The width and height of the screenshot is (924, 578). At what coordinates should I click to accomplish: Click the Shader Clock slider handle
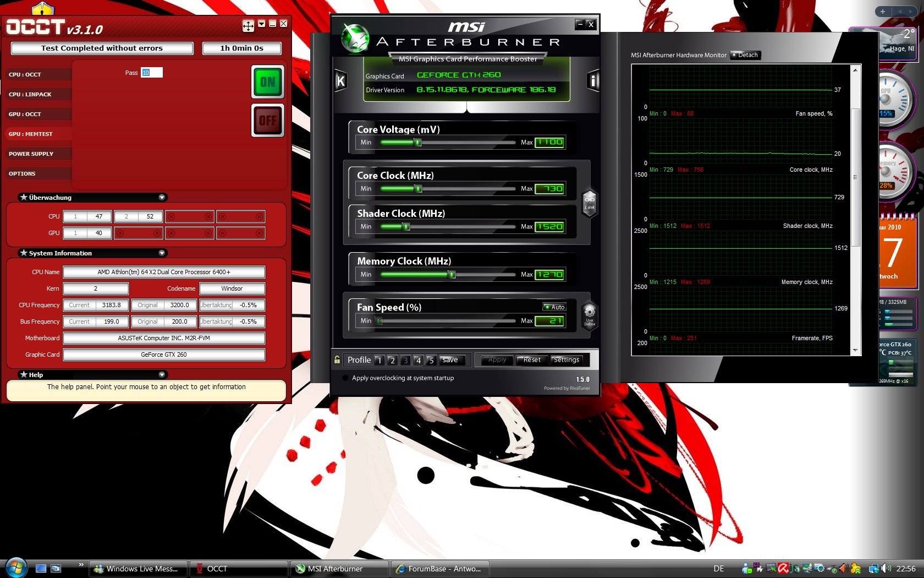click(406, 227)
